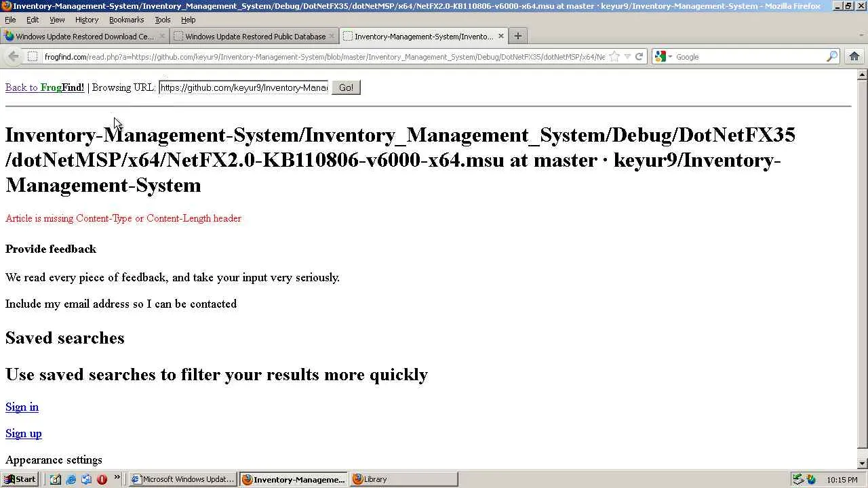The height and width of the screenshot is (488, 868).
Task: Click the vertical scrollbar up arrow
Action: [863, 75]
